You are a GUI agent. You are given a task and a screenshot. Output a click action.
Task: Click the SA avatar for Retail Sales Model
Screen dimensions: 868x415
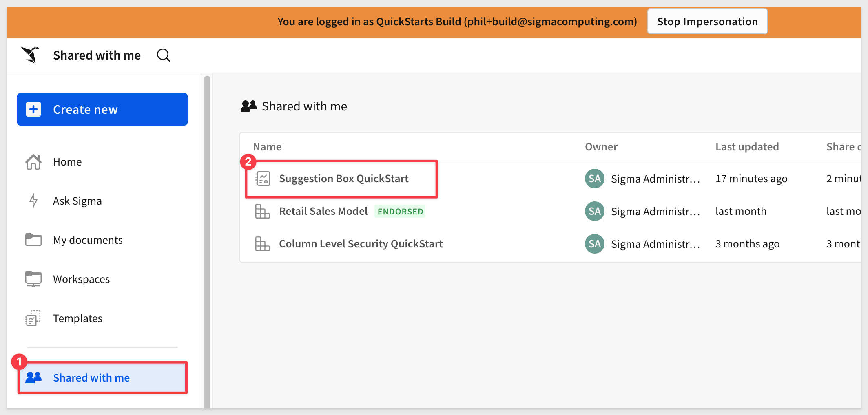tap(594, 211)
